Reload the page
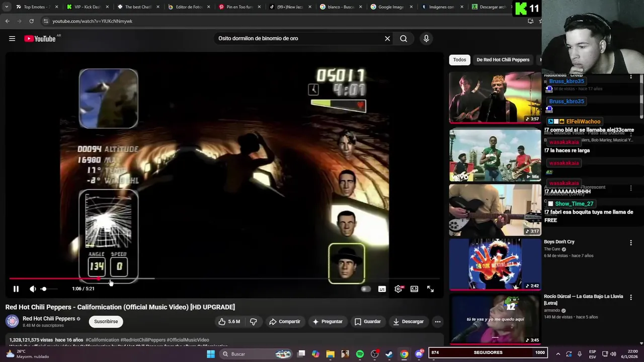 31,21
